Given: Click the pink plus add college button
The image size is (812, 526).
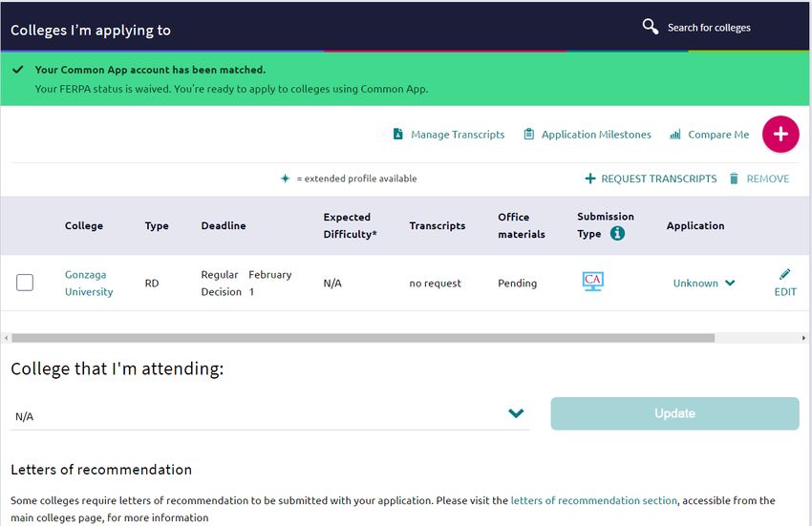Looking at the screenshot, I should 780,134.
